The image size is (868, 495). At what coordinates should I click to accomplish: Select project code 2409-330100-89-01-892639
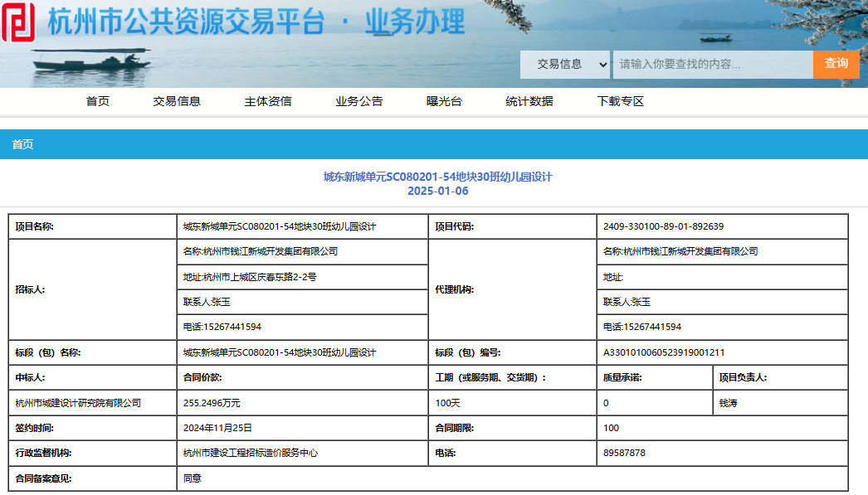pos(663,226)
